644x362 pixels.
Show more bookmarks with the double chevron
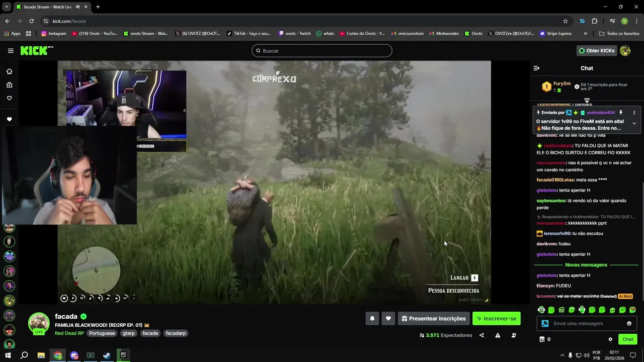click(x=585, y=34)
